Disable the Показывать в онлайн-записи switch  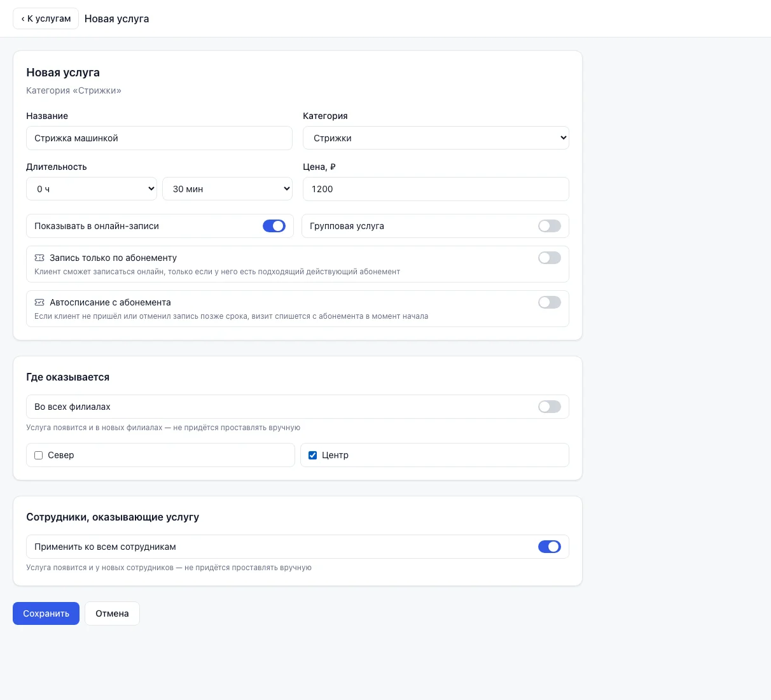(274, 226)
